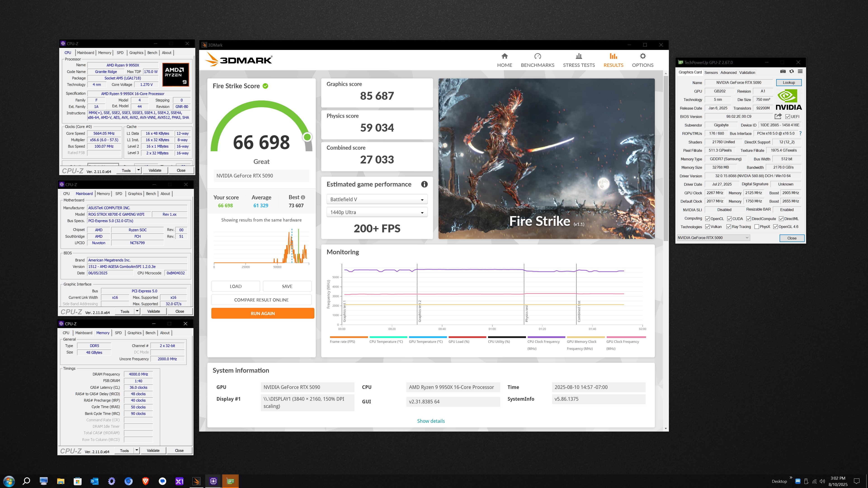This screenshot has height=488, width=868.
Task: Switch to Mainboard tab in top CPU-Z window
Action: tap(86, 53)
